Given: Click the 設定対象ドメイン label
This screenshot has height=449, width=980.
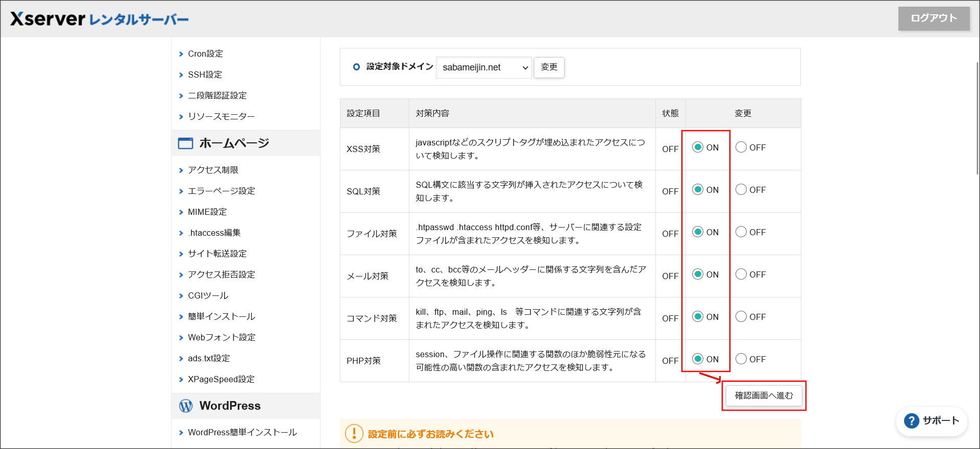Looking at the screenshot, I should pyautogui.click(x=400, y=66).
